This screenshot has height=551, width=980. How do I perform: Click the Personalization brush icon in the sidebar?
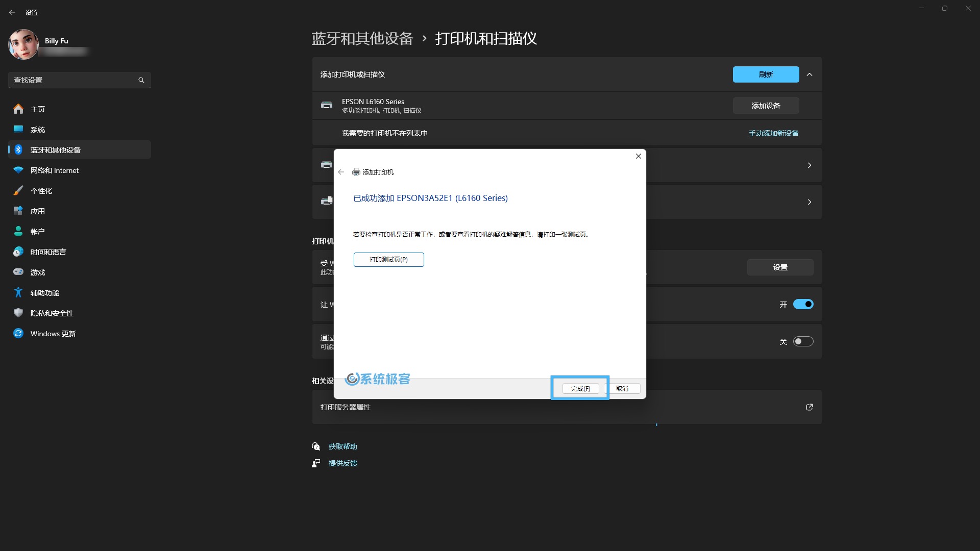18,190
